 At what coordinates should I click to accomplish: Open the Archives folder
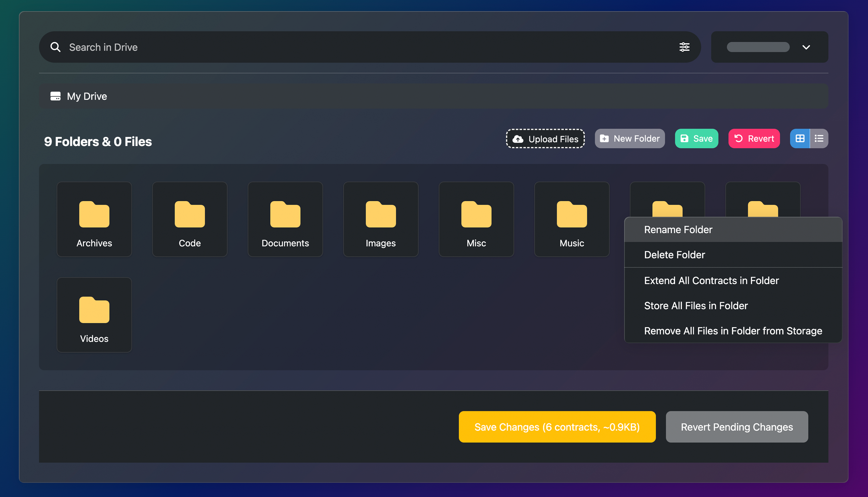94,219
